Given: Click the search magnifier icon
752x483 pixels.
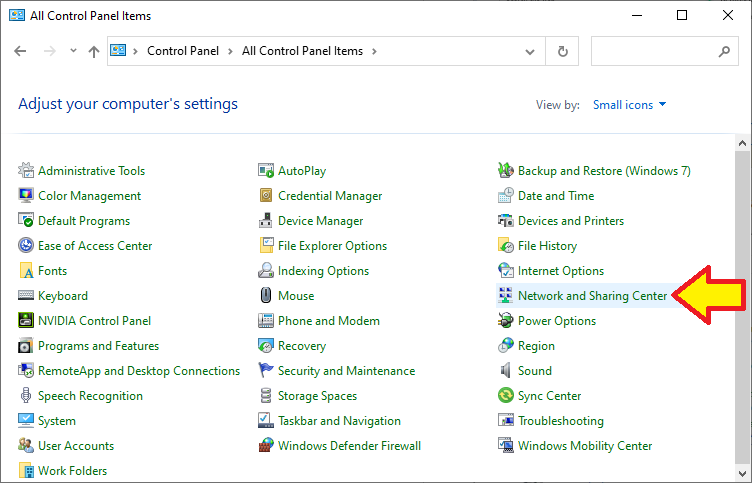Looking at the screenshot, I should point(724,51).
